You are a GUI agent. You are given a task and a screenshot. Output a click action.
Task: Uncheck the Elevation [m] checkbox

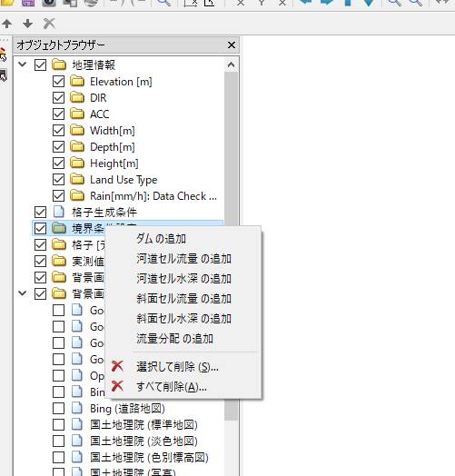point(59,82)
